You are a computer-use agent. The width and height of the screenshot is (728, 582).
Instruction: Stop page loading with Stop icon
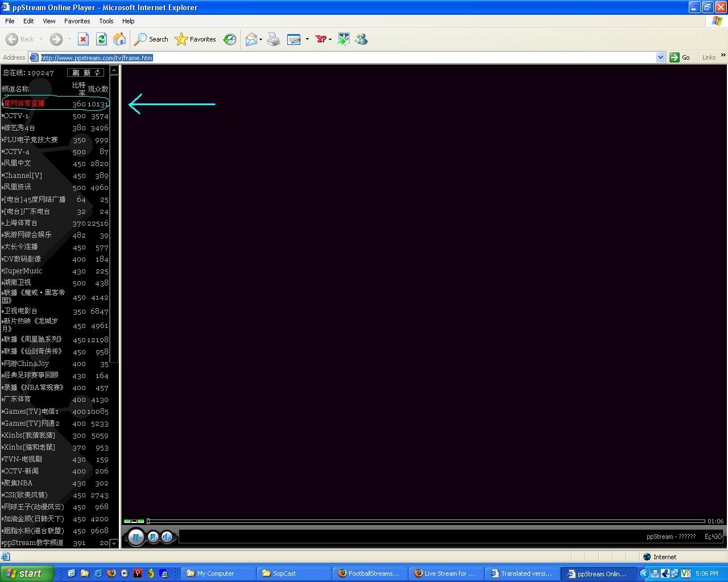pyautogui.click(x=83, y=39)
